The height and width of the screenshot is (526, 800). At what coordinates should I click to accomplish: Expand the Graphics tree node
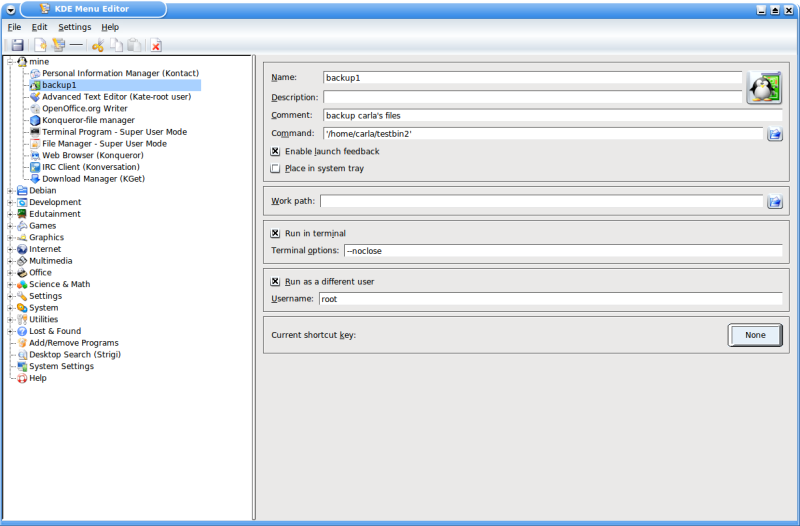[10, 237]
